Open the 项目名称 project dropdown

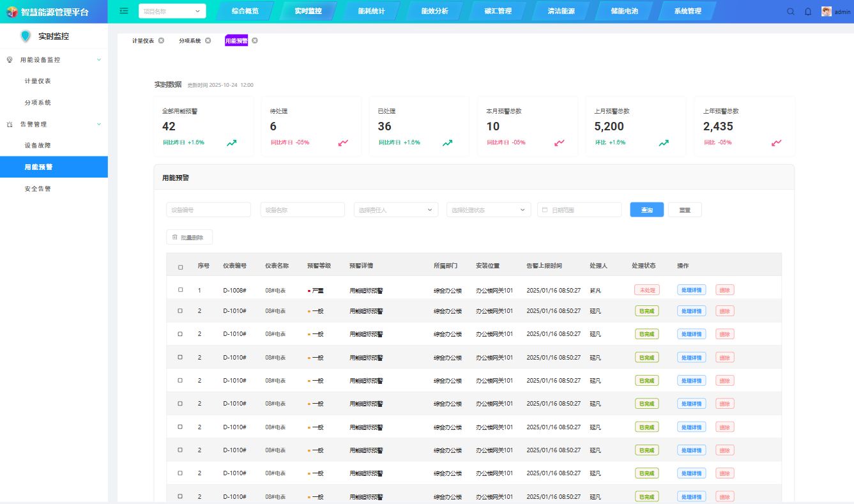pyautogui.click(x=172, y=11)
